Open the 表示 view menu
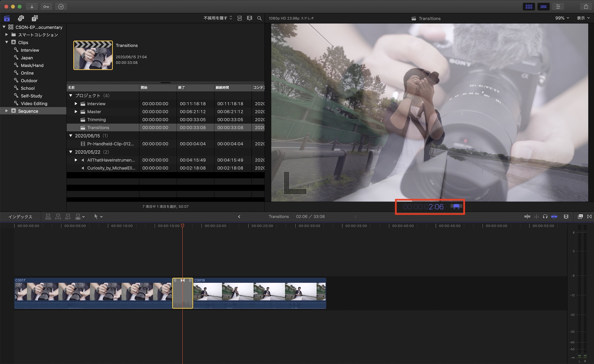 click(x=583, y=18)
